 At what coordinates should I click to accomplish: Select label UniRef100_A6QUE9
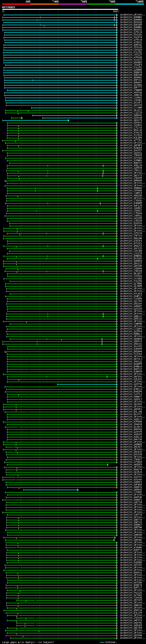pyautogui.click(x=131, y=464)
